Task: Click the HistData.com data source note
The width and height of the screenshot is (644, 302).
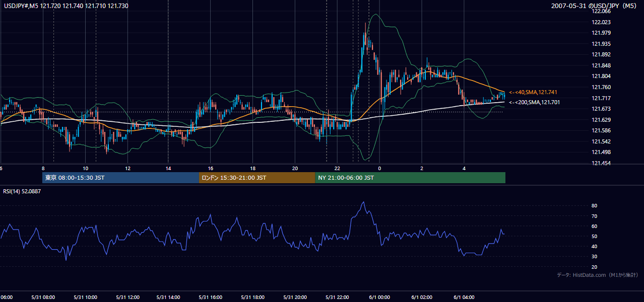Action: 598,275
